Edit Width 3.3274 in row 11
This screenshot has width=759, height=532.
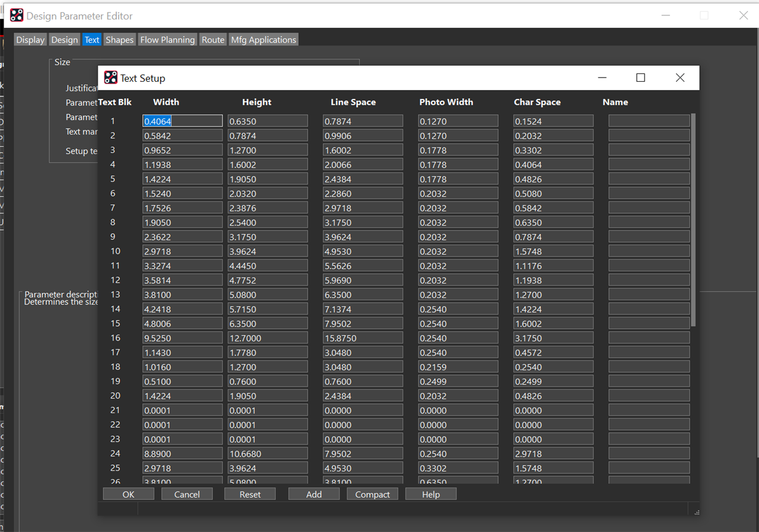pos(183,265)
